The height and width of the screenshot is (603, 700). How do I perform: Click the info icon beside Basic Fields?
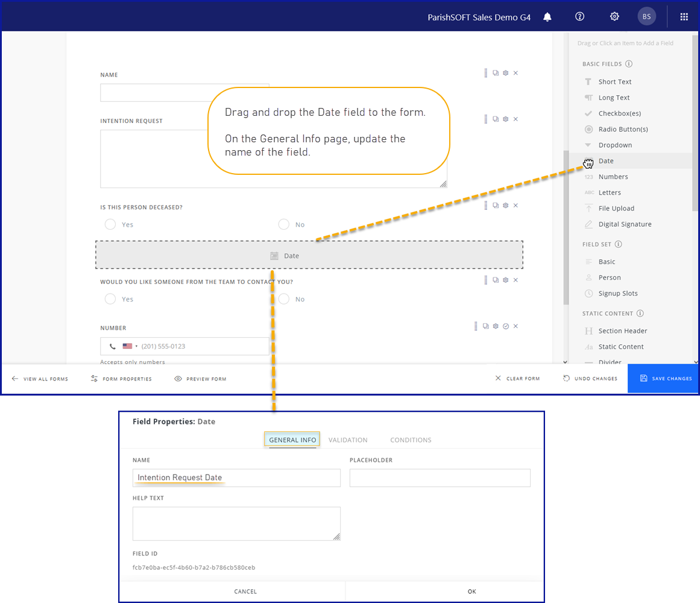click(x=628, y=64)
